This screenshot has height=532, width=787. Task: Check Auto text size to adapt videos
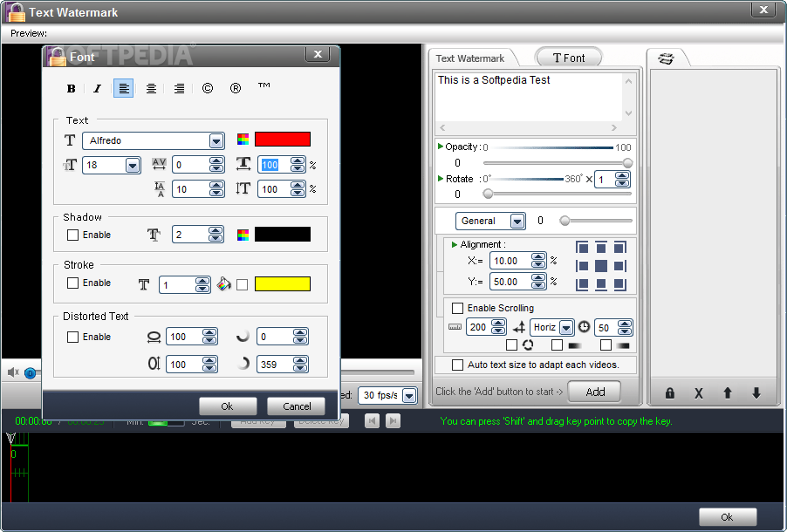pyautogui.click(x=457, y=365)
